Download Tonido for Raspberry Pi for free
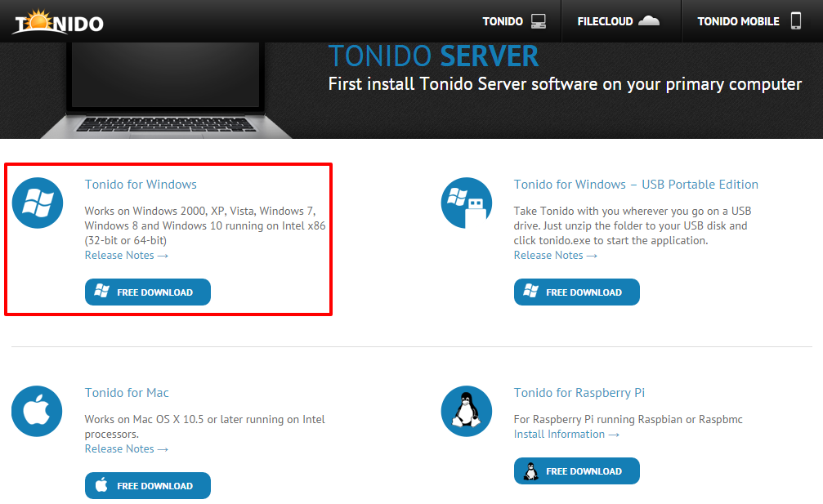This screenshot has height=504, width=823. (x=576, y=471)
